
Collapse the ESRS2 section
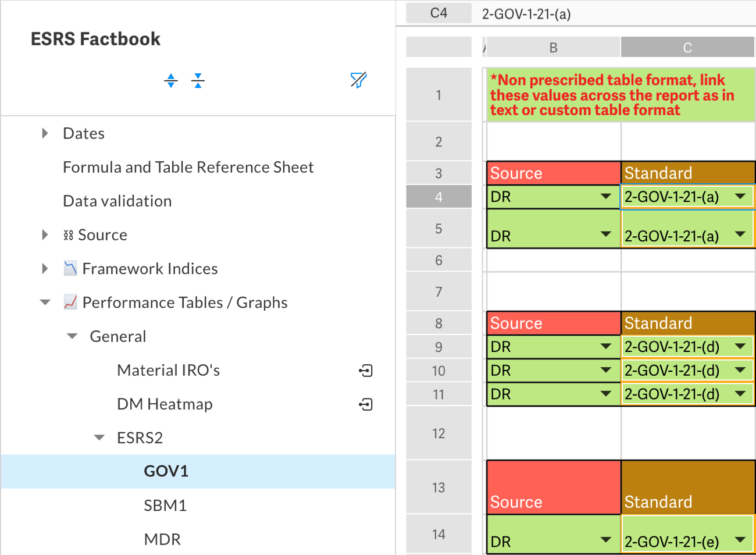tap(99, 437)
